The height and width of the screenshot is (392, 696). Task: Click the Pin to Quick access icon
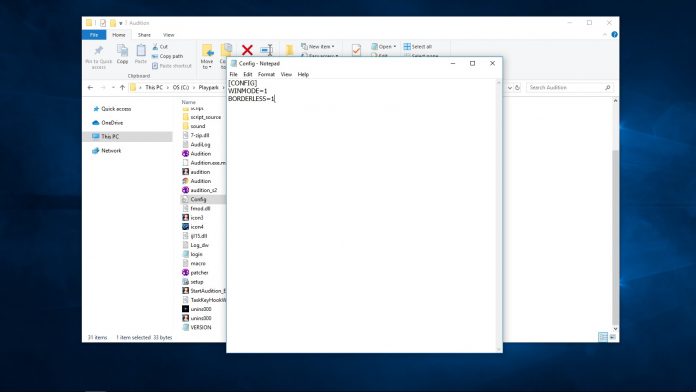(99, 51)
